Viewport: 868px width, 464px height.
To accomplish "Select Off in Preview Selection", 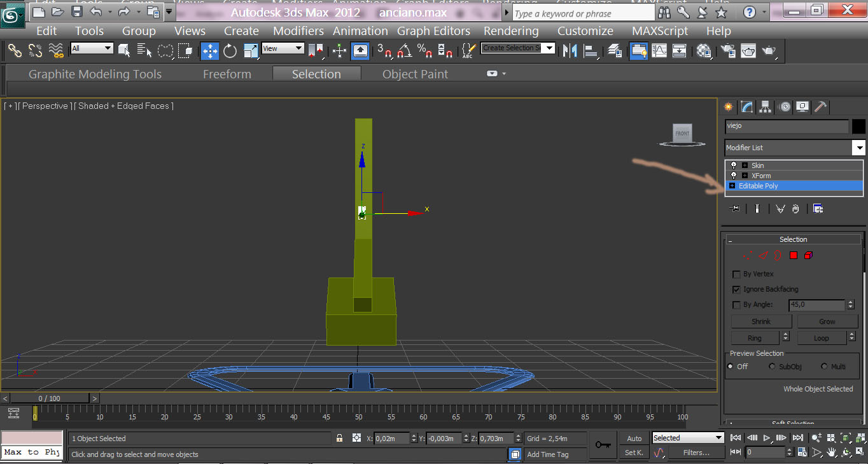I will (731, 367).
